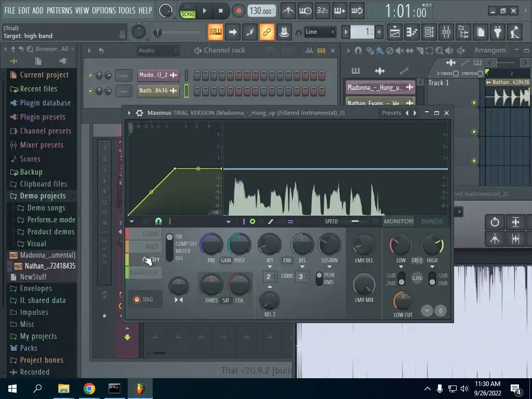Screen dimensions: 532x399
Task: Open the EDIT menu
Action: (24, 10)
